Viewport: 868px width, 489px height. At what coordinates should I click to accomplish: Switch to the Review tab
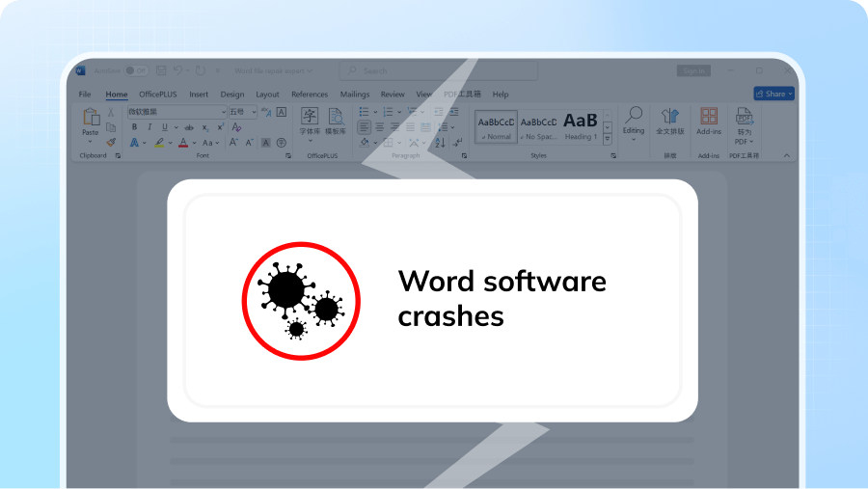coord(393,95)
